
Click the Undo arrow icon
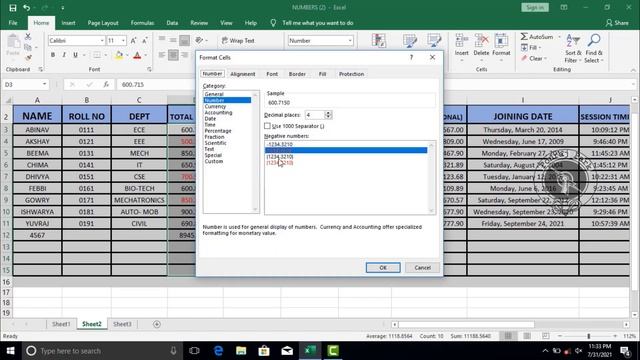pos(27,8)
